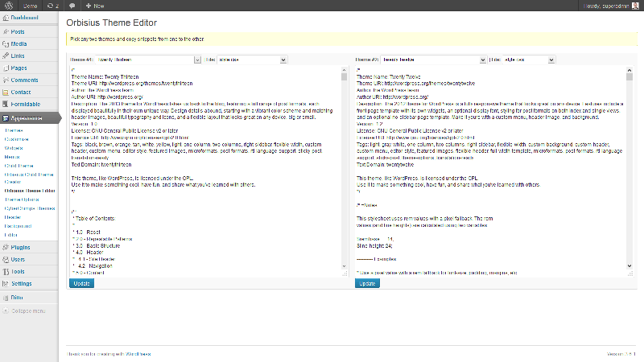The height and width of the screenshot is (362, 644).
Task: Click the Posts pin icon
Action: click(x=6, y=31)
